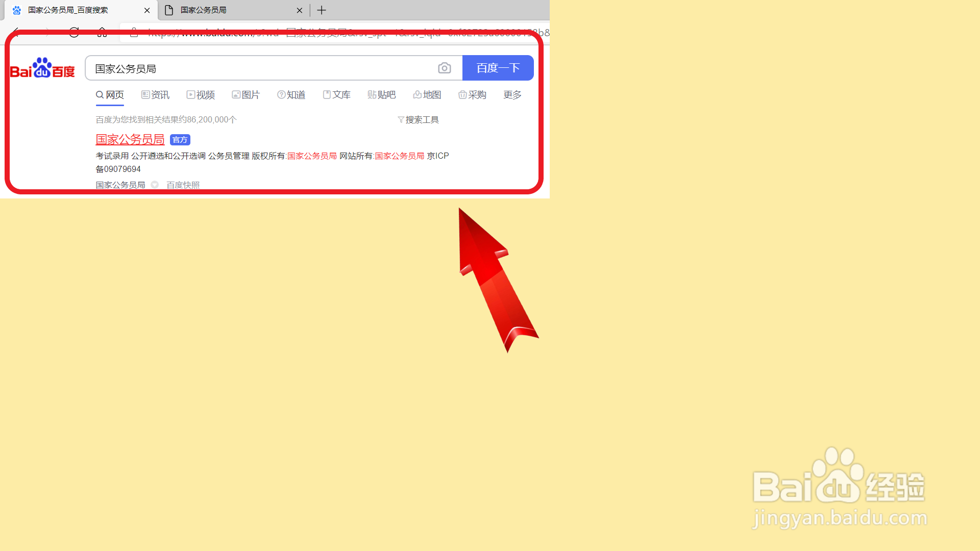Open the 国家公务员局 official result link
The height and width of the screenshot is (551, 980).
click(x=130, y=139)
